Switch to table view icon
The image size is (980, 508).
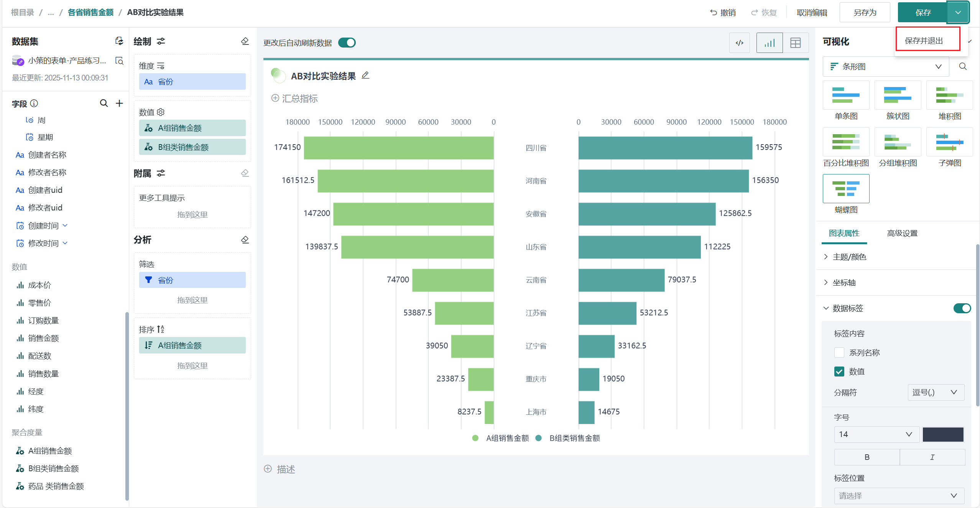point(796,43)
